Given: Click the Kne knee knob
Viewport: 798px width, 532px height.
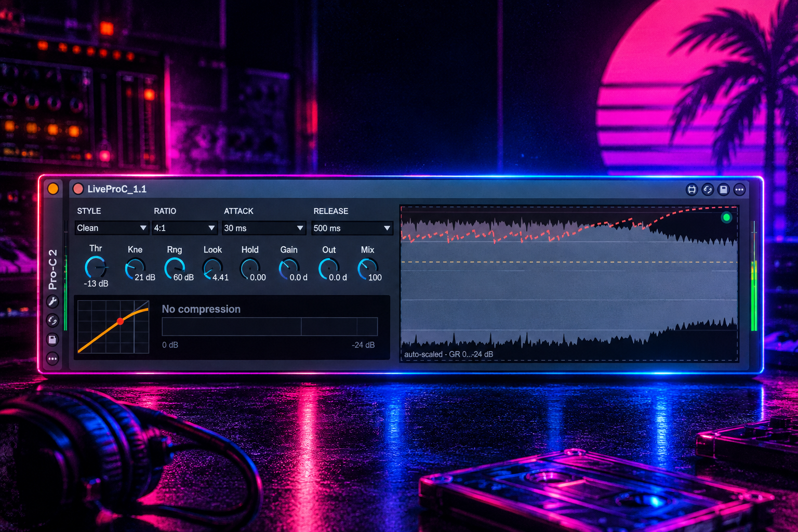Looking at the screenshot, I should click(x=134, y=269).
